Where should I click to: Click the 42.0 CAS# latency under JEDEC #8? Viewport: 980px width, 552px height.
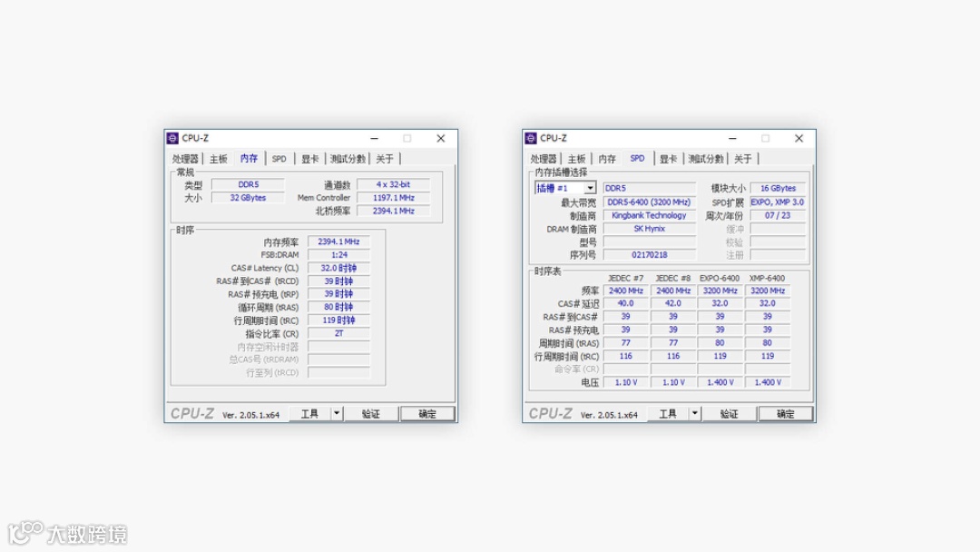coord(673,303)
